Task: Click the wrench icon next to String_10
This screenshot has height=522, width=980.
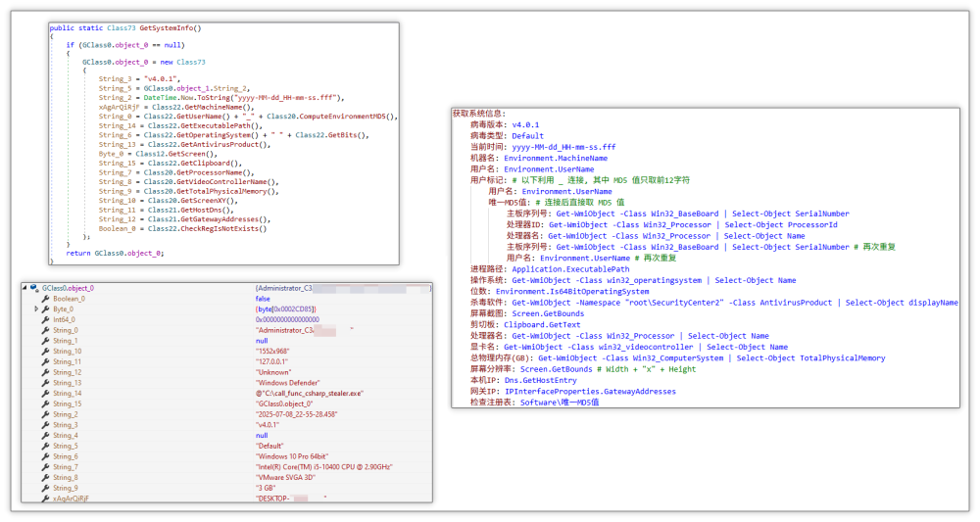Action: click(46, 352)
